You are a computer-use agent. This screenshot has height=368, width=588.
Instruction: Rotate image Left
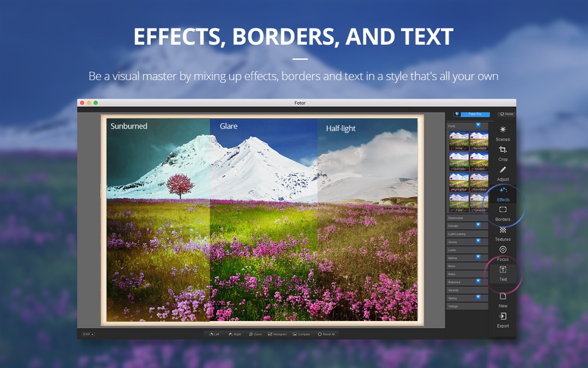click(214, 334)
